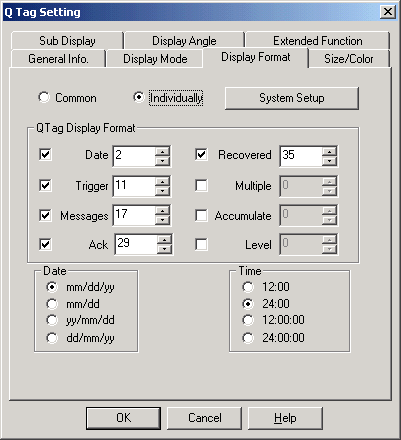
Task: Open the Display Mode tab
Action: click(155, 59)
